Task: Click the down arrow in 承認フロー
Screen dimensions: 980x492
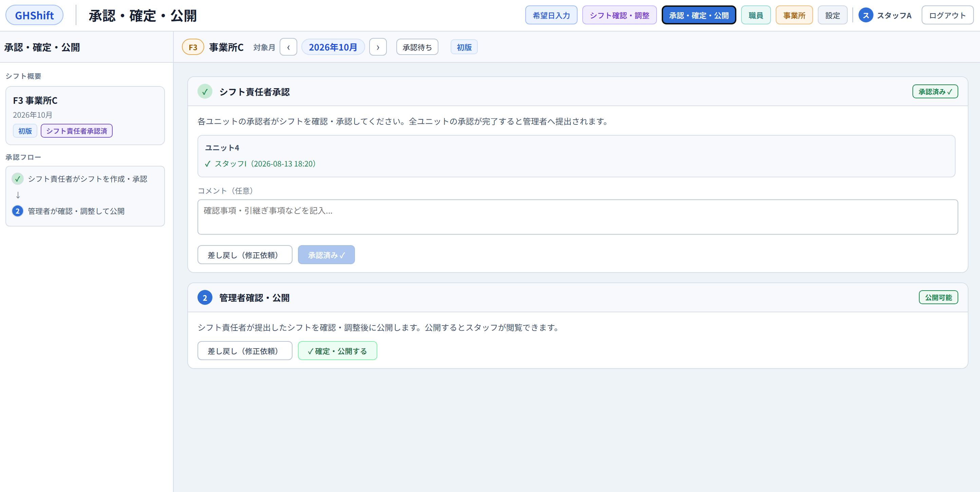Action: (x=18, y=195)
